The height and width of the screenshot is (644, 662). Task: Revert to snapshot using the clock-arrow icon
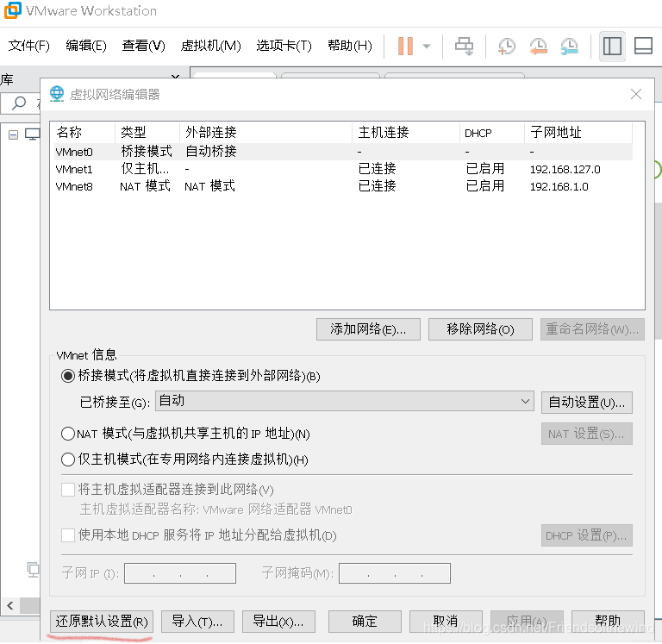[538, 46]
